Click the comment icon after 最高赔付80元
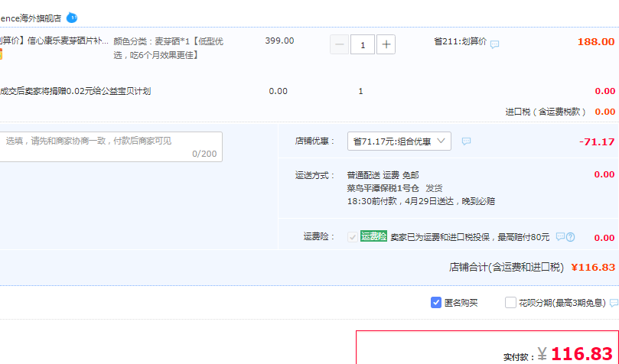Screen dimensions: 619x364 [560, 236]
